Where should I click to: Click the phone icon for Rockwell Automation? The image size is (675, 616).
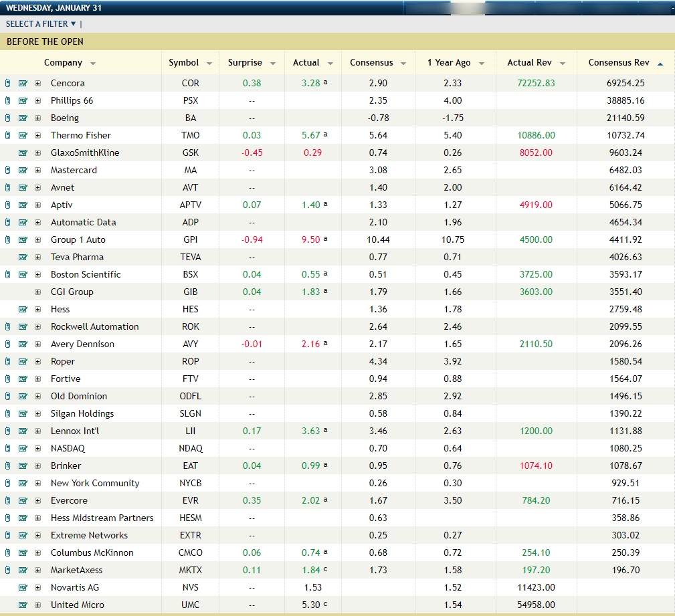tap(7, 326)
